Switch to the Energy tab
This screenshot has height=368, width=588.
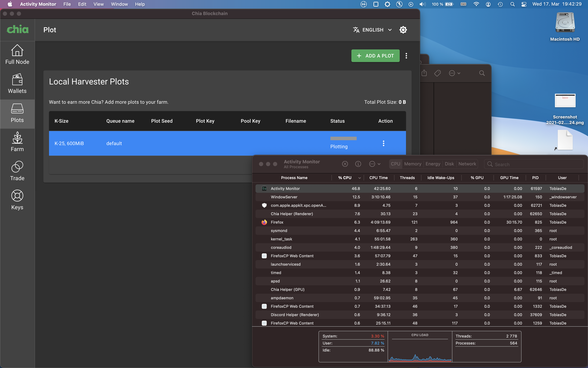coord(433,164)
